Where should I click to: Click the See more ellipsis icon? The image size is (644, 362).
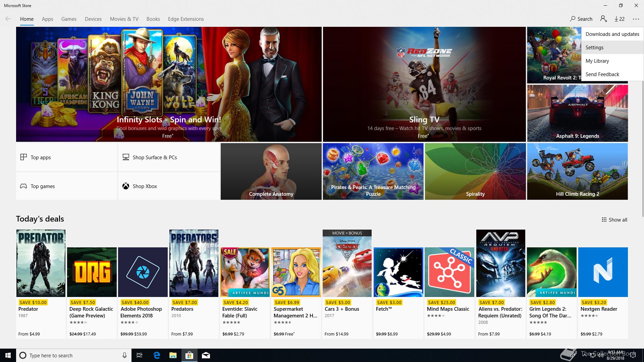tap(636, 19)
